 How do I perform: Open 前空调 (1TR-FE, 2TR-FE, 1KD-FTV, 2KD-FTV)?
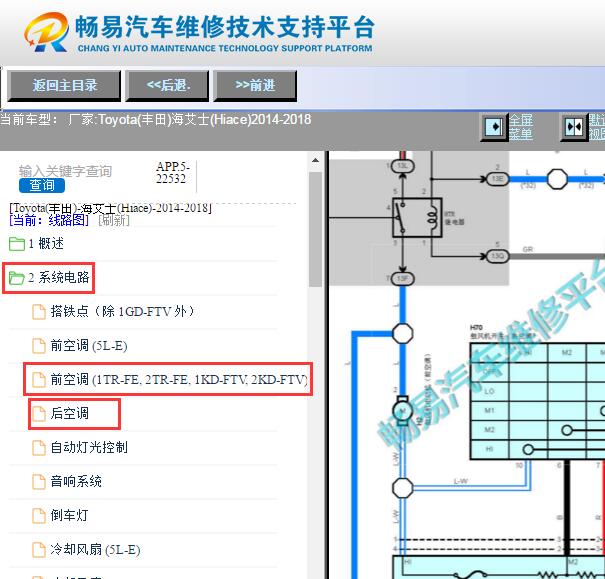179,380
